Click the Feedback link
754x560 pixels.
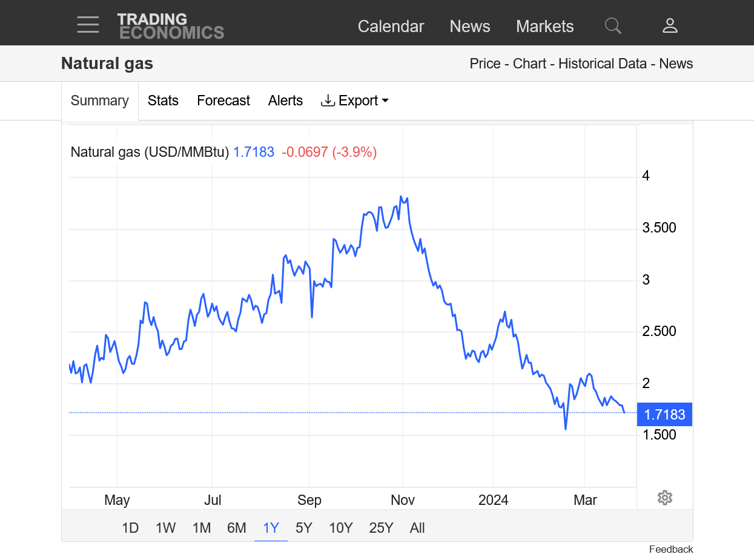[x=671, y=549]
